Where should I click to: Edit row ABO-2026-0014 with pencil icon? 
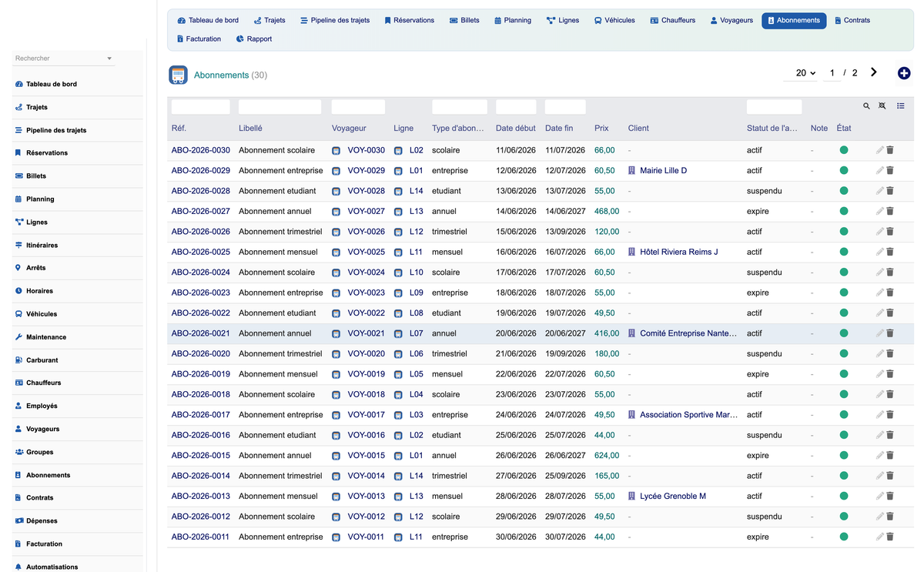[x=880, y=476]
